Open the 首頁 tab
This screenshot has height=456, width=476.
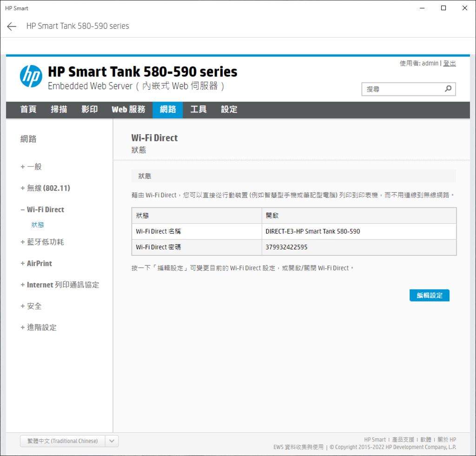click(x=28, y=110)
